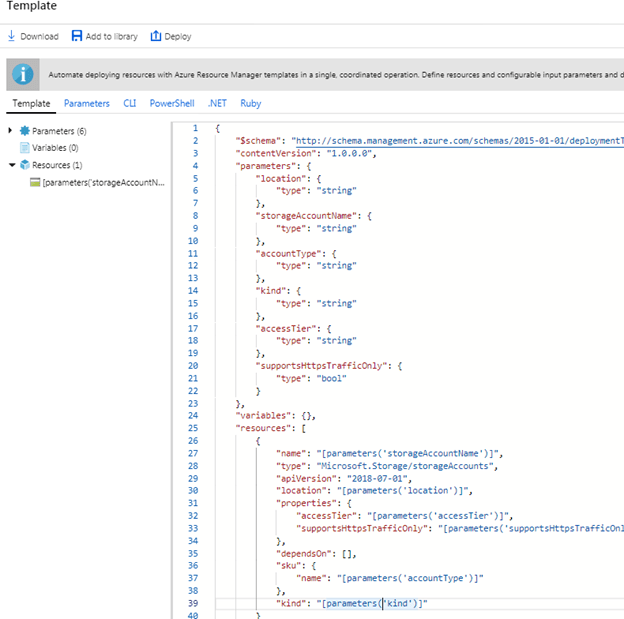Click the Download arrow icon
Screen dimensions: 624x619
coord(11,36)
